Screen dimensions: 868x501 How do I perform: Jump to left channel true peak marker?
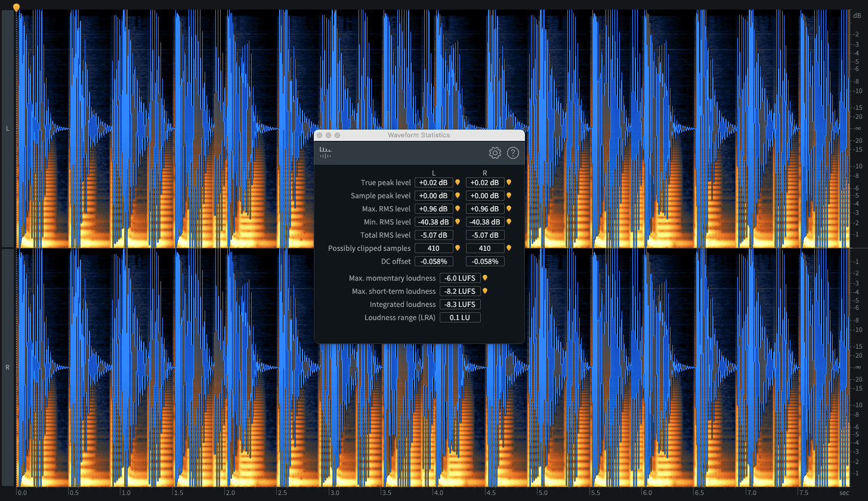coord(458,183)
